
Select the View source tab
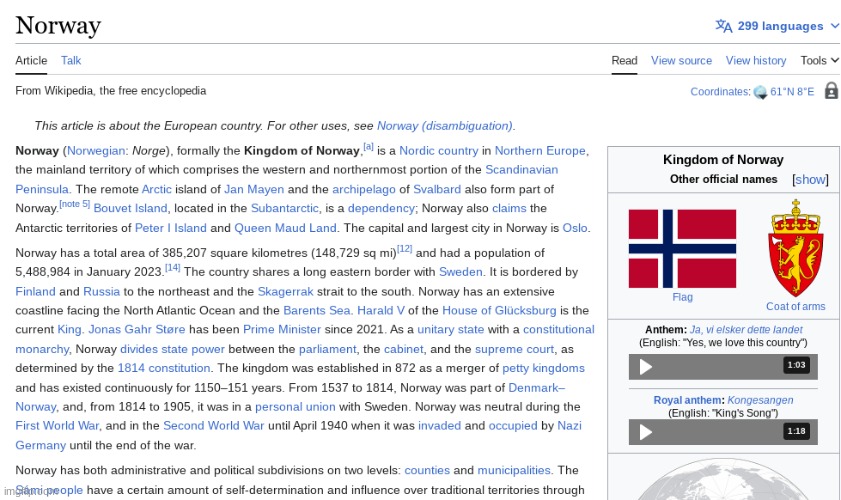(681, 61)
